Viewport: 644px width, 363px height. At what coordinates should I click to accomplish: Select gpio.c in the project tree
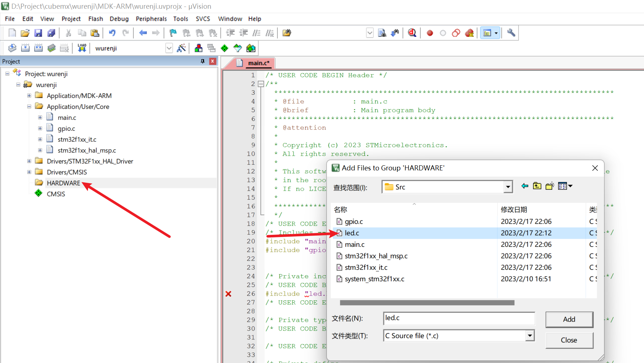click(66, 129)
